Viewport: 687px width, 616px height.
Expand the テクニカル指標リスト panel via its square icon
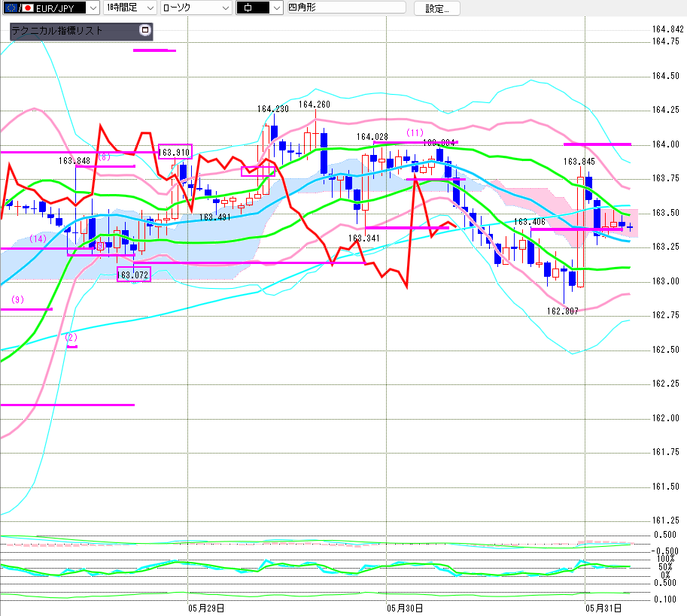point(145,30)
